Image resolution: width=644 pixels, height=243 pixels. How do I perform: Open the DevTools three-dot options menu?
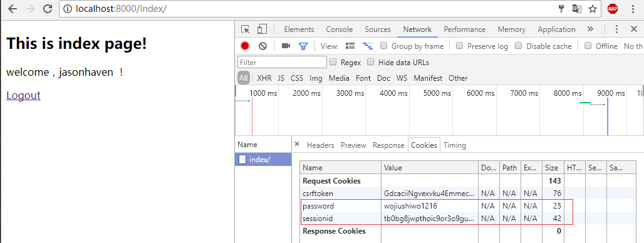pos(616,29)
